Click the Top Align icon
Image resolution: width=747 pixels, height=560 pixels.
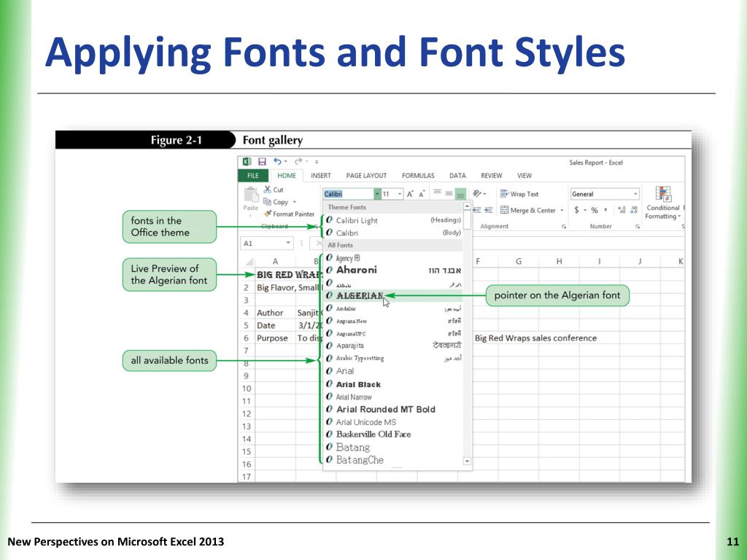click(438, 193)
